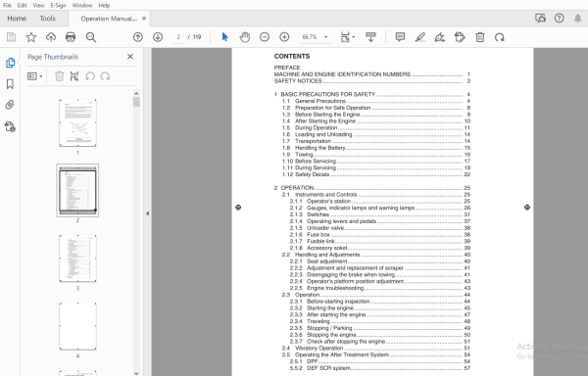
Task: Open the Bookmarks panel in the sidebar
Action: point(10,84)
